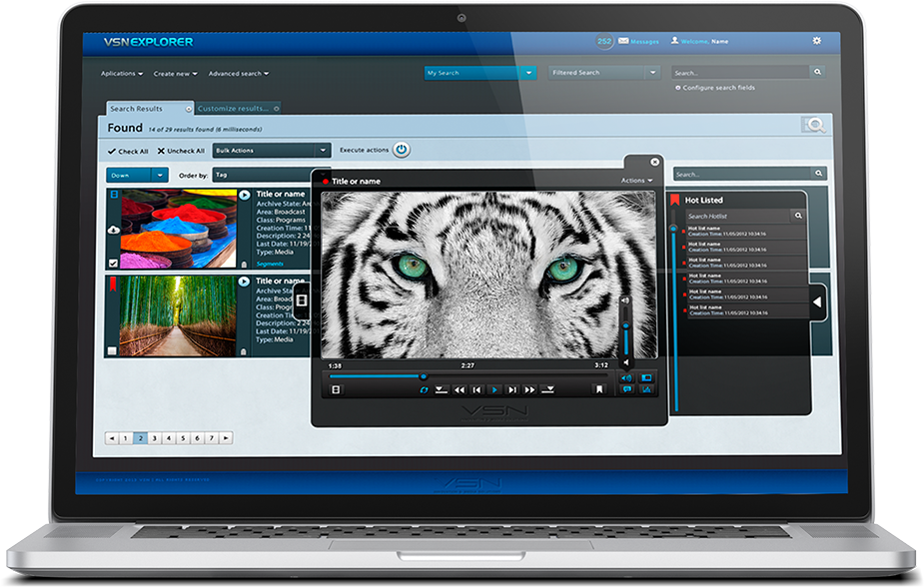The height and width of the screenshot is (587, 924).
Task: Click the loop playback icon
Action: [424, 390]
